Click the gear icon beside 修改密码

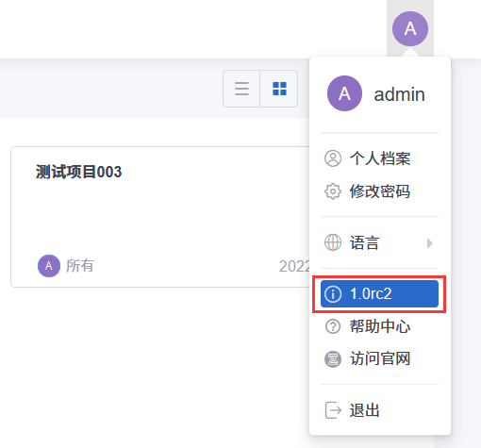click(x=333, y=191)
